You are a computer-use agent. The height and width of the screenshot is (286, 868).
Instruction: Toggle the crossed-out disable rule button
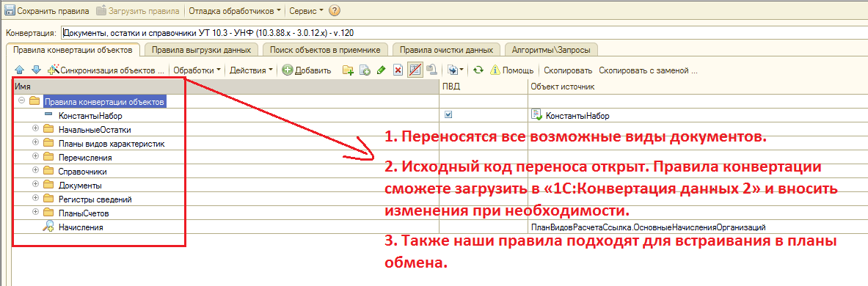(x=415, y=70)
